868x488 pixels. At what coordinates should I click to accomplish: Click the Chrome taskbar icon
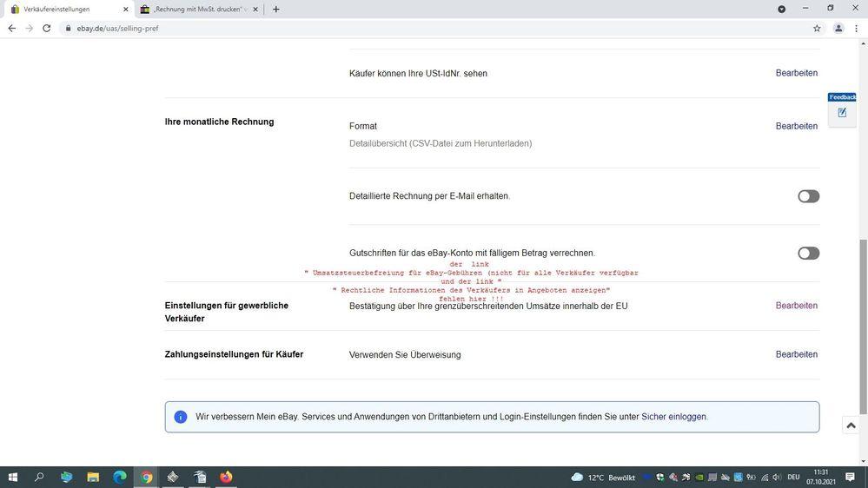[x=146, y=477]
